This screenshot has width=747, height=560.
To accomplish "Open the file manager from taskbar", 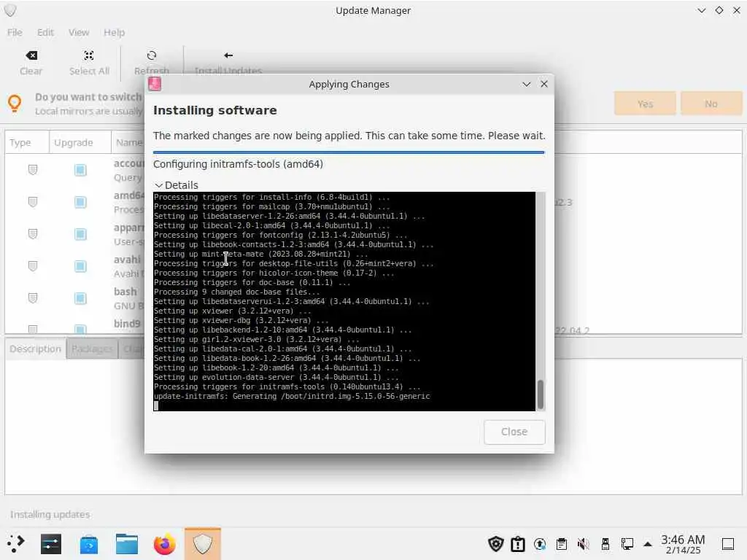I will (127, 544).
